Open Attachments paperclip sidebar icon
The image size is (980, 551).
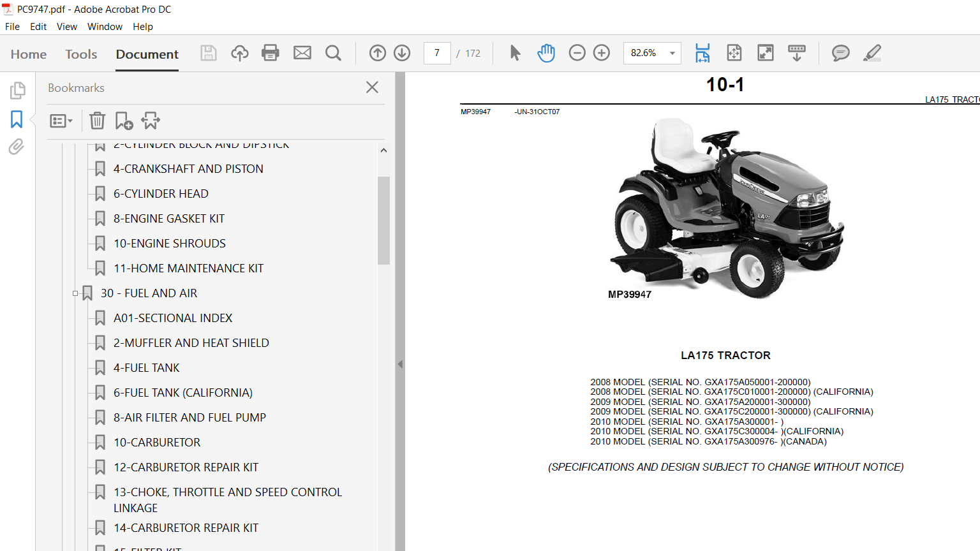point(17,147)
